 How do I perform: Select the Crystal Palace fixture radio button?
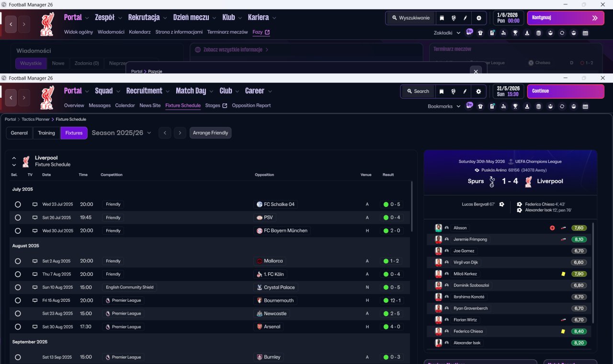pyautogui.click(x=18, y=287)
